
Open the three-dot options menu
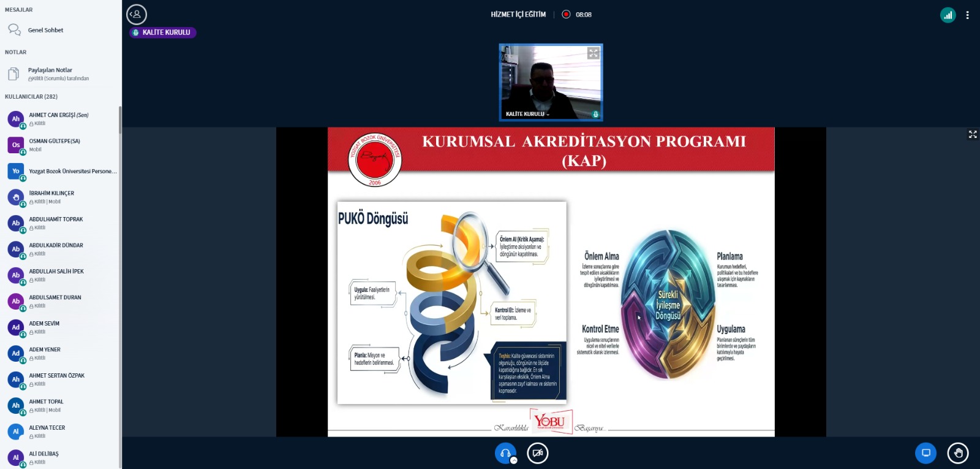[967, 15]
